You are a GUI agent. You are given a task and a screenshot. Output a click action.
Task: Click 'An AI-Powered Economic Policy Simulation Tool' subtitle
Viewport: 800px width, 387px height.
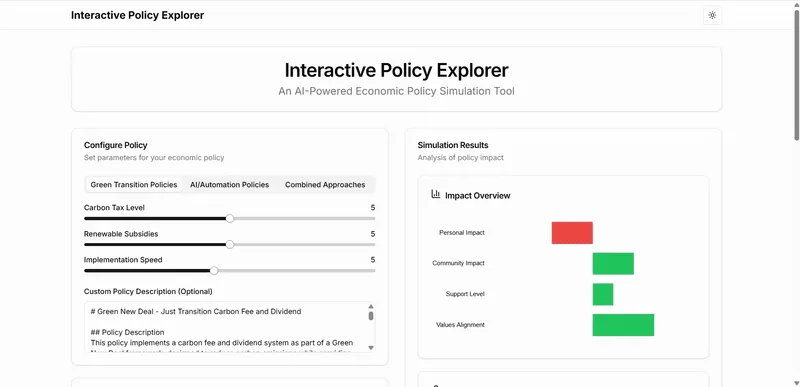(x=396, y=91)
